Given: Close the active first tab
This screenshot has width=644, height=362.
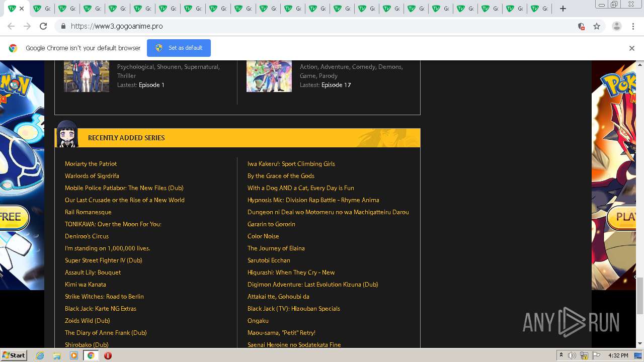Looking at the screenshot, I should click(22, 9).
